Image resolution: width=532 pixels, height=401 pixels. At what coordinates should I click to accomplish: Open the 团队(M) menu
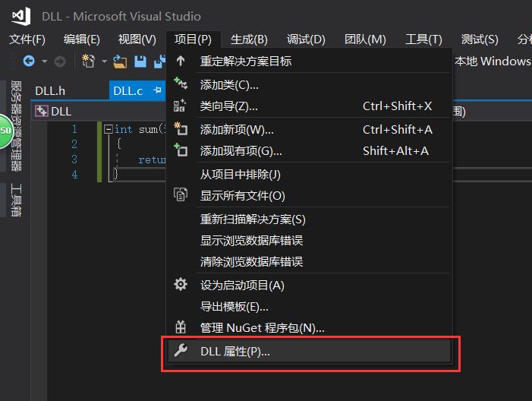tap(365, 39)
